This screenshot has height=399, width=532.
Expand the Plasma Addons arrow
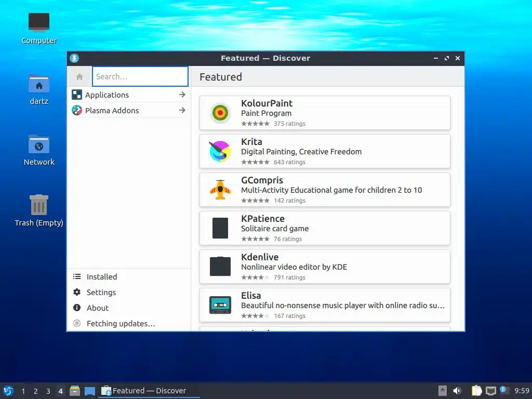182,110
